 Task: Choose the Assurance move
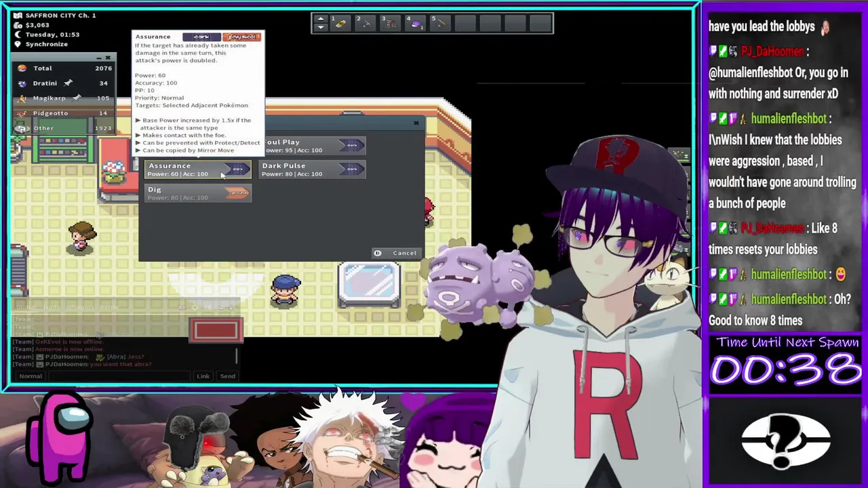pos(198,169)
